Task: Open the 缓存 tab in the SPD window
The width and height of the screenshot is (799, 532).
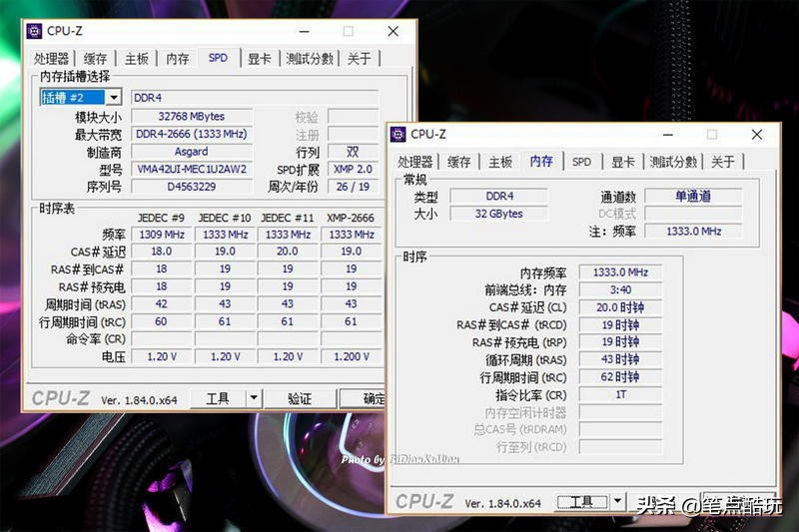Action: point(95,59)
